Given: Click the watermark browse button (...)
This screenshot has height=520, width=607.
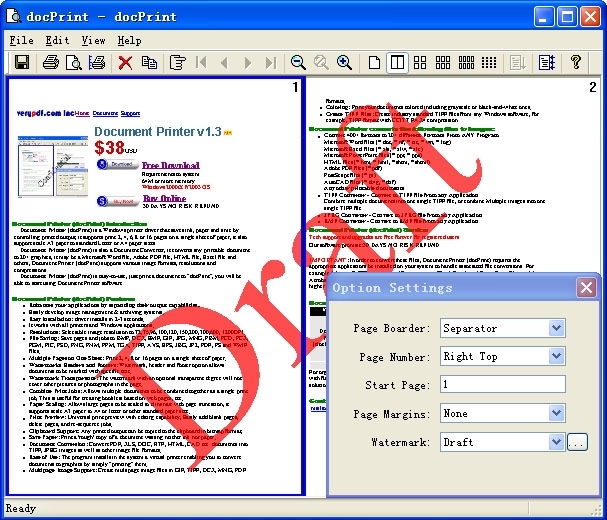Looking at the screenshot, I should (x=577, y=442).
